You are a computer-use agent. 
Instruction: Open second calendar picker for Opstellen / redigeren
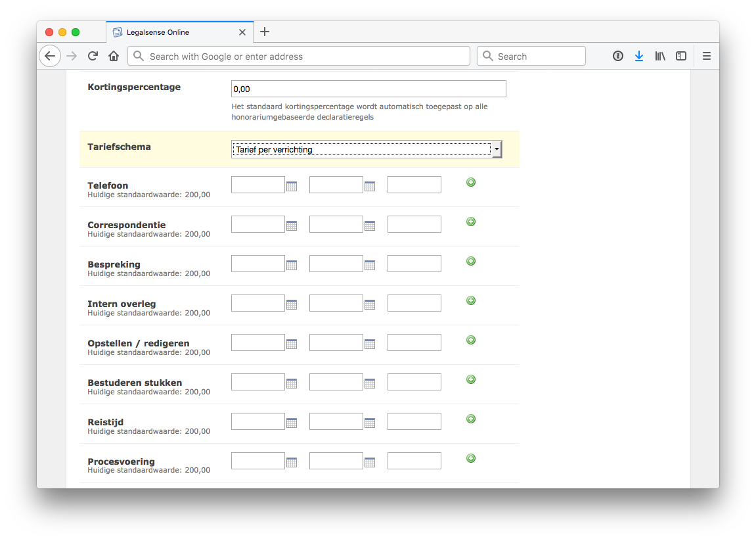tap(370, 344)
